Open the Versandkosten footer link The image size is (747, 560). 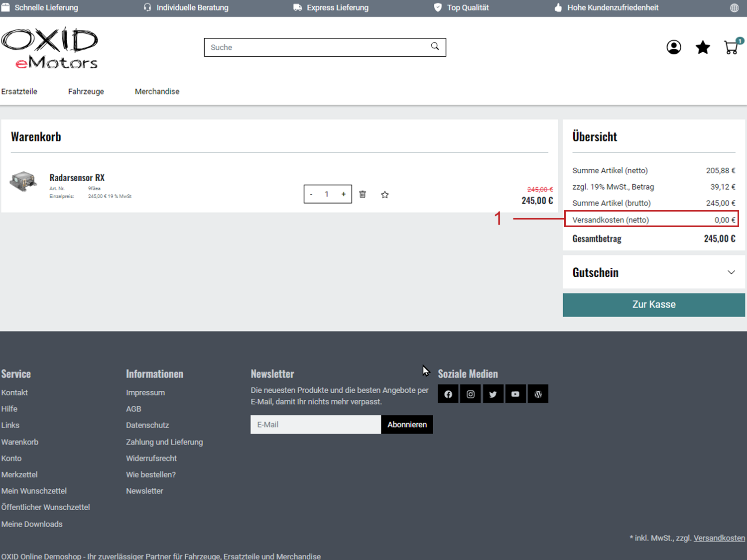point(719,538)
